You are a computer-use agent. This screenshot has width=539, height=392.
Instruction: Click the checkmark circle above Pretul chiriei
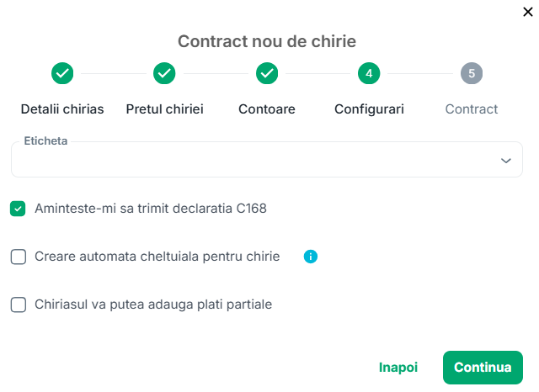164,73
